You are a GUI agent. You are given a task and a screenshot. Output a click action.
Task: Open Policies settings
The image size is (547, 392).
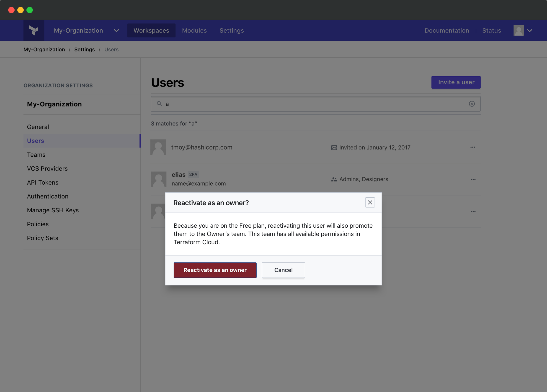click(38, 224)
